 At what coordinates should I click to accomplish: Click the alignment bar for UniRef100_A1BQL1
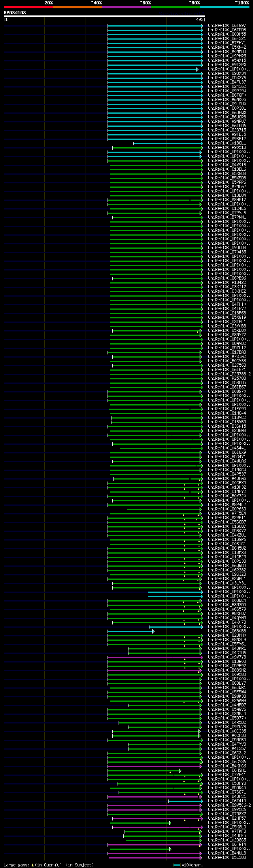[168, 143]
